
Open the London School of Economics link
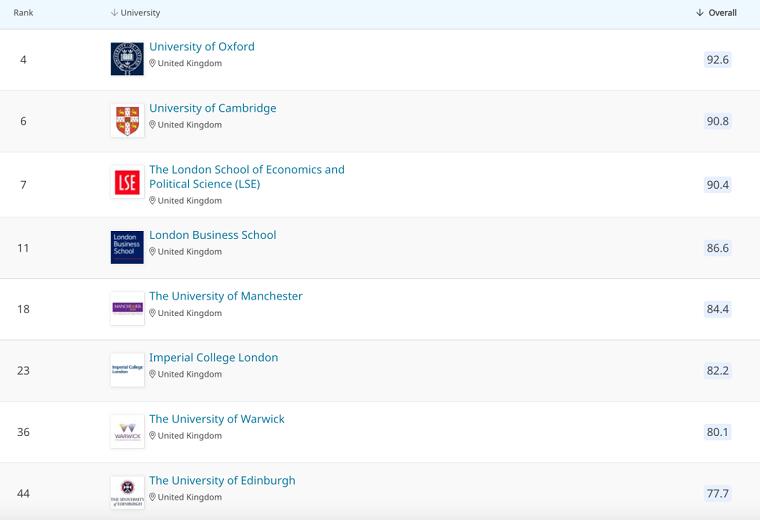(246, 176)
